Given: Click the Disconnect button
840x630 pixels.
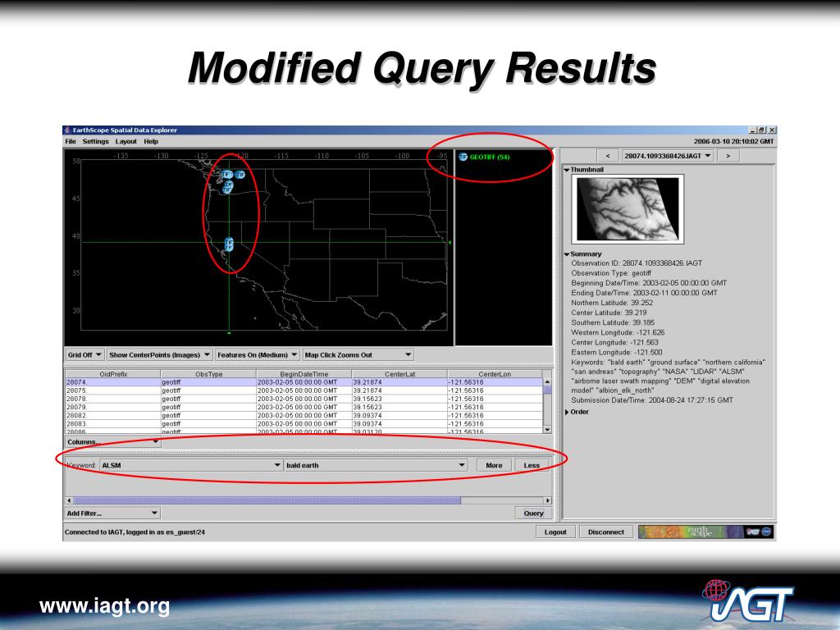Looking at the screenshot, I should (606, 532).
